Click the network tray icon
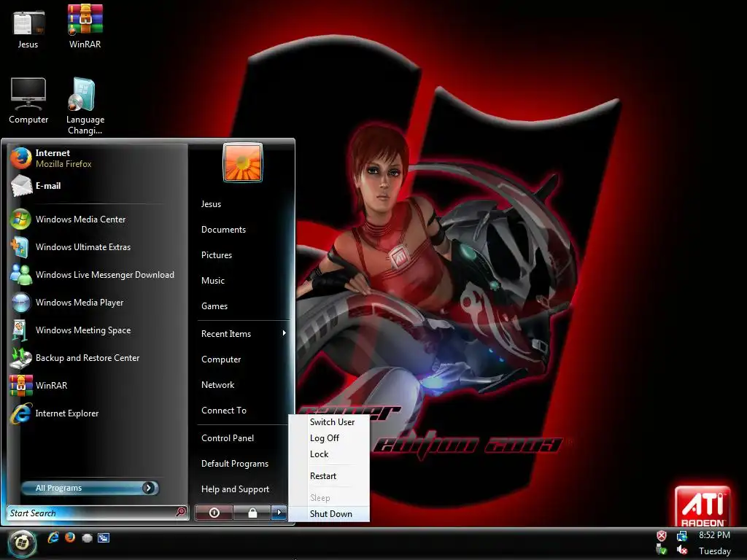747x560 pixels. click(682, 536)
